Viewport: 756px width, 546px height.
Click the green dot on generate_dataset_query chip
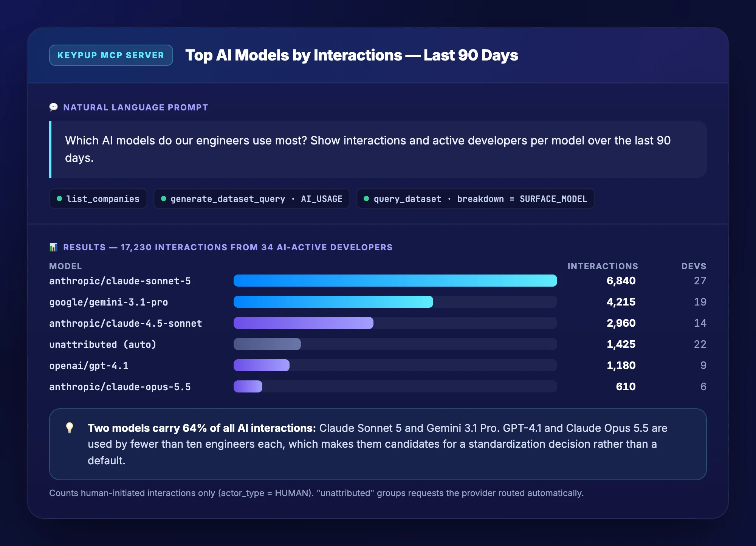164,199
